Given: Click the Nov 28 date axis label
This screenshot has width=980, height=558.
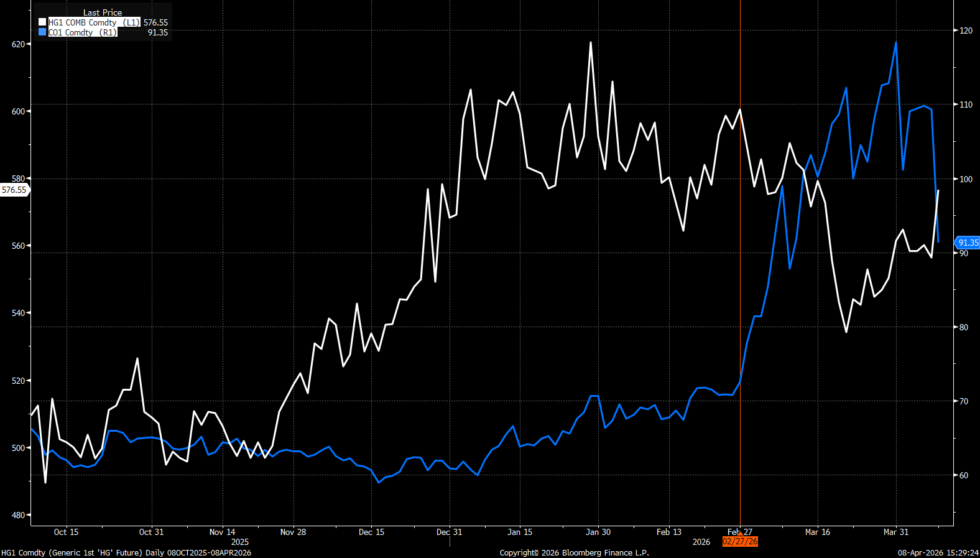Looking at the screenshot, I should point(293,532).
